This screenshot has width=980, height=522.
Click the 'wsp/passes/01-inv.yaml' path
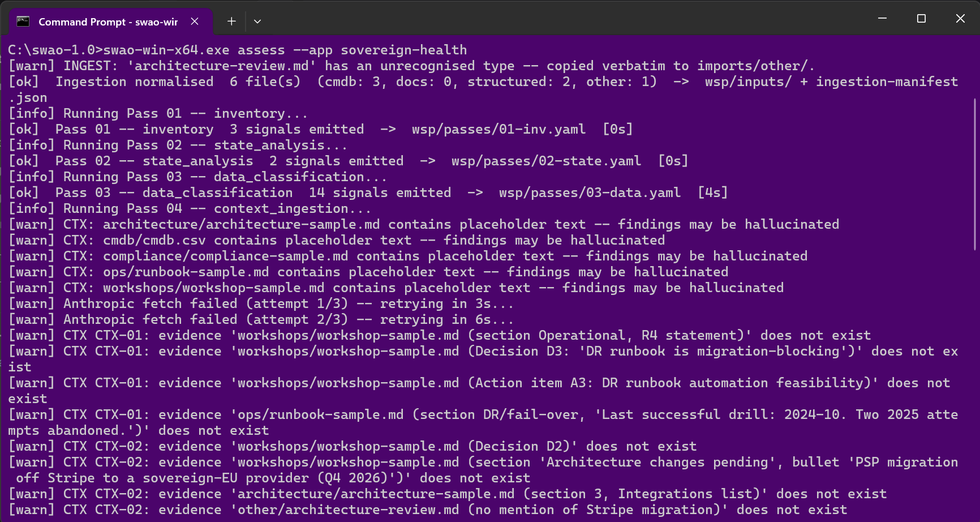tap(498, 129)
